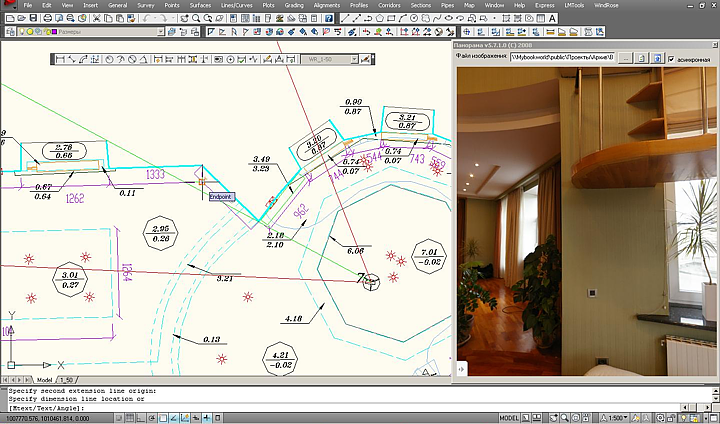Click the Cut scissors icon

(x=97, y=18)
